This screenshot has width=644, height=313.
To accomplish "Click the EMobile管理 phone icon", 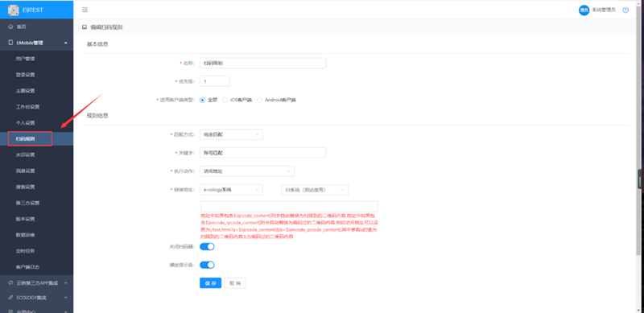I will (10, 43).
